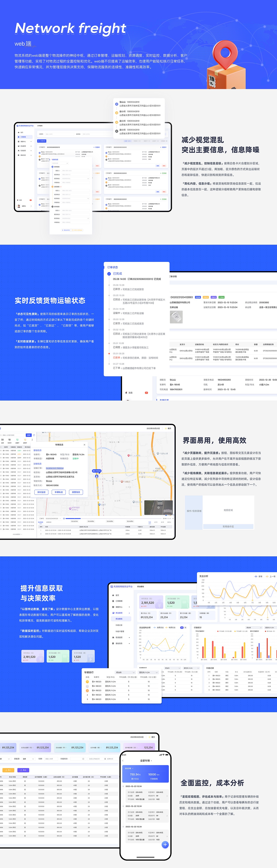Open the 燃油车 dropdown in 行驶统计 chart
This screenshot has width=277, height=868.
coord(254,627)
